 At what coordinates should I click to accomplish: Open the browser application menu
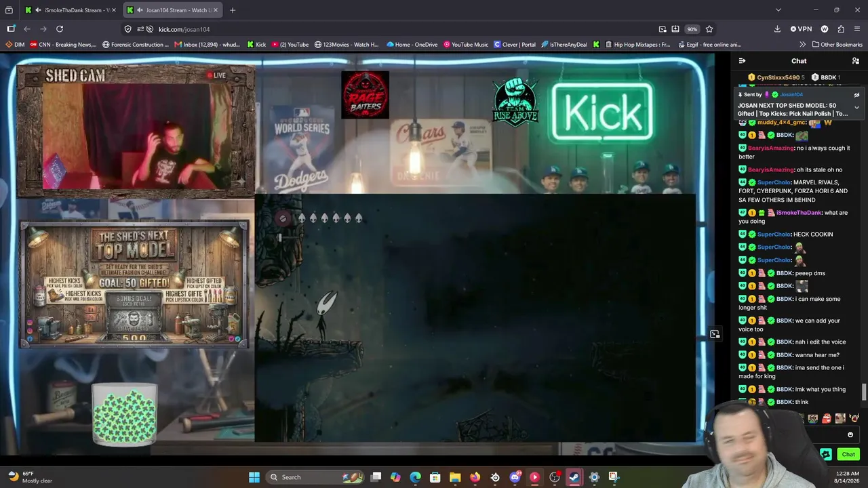click(857, 29)
